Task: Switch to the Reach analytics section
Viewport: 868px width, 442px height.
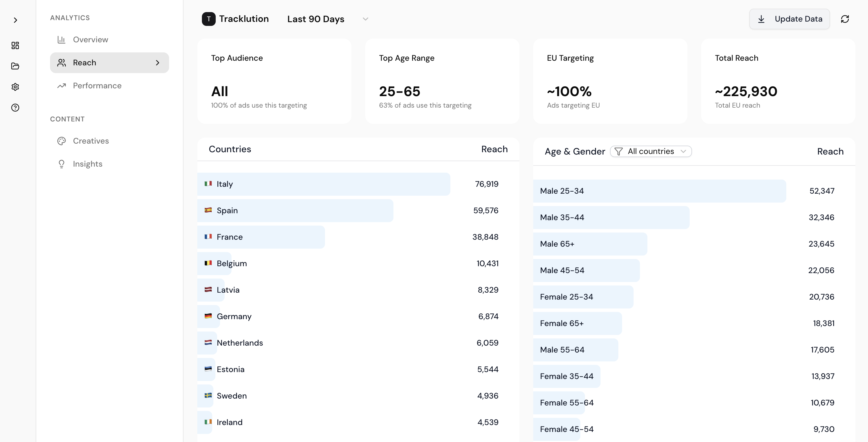Action: [x=84, y=63]
